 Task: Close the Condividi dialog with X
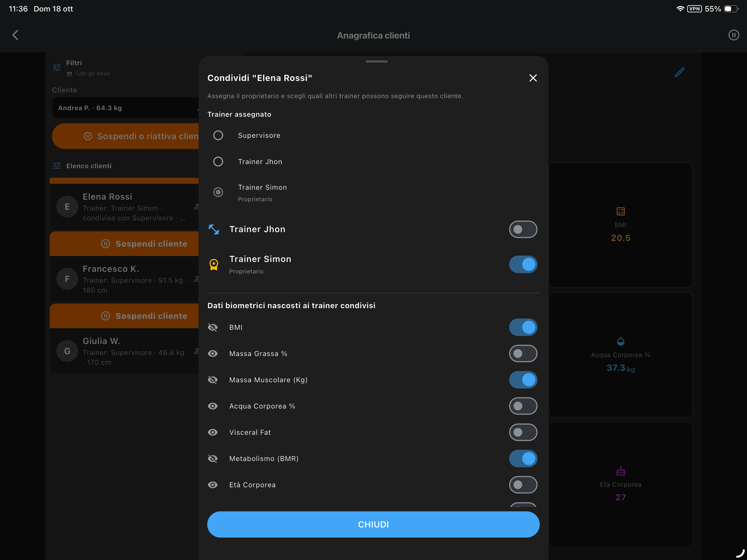(533, 78)
